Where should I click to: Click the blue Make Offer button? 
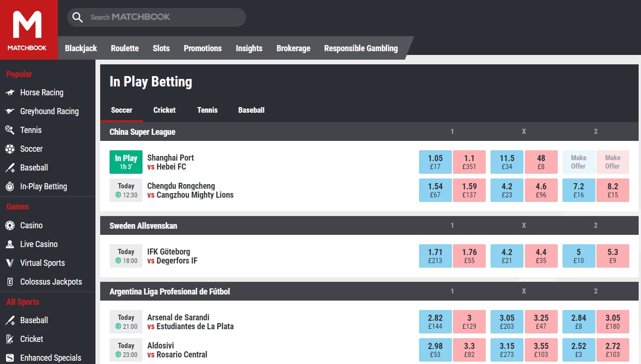click(578, 162)
